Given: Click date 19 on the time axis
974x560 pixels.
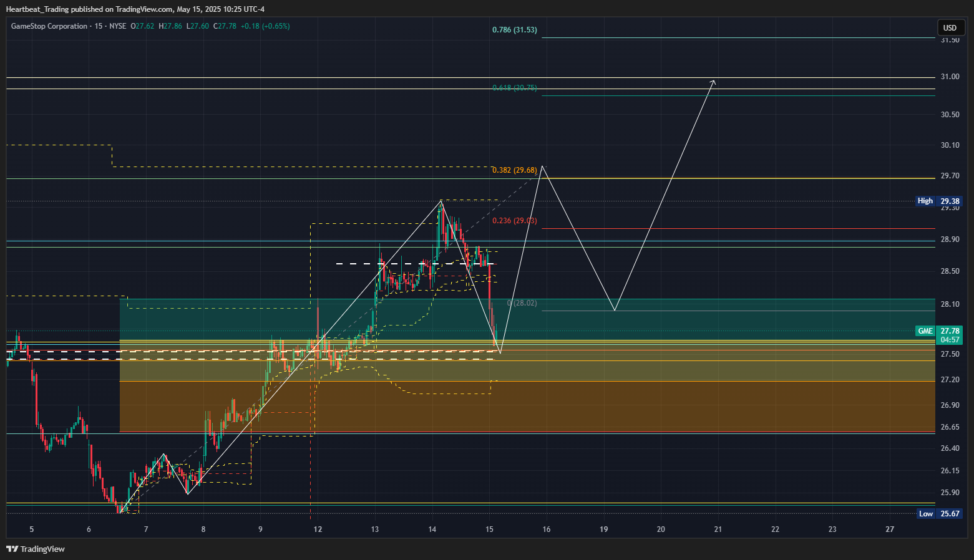Looking at the screenshot, I should point(604,529).
